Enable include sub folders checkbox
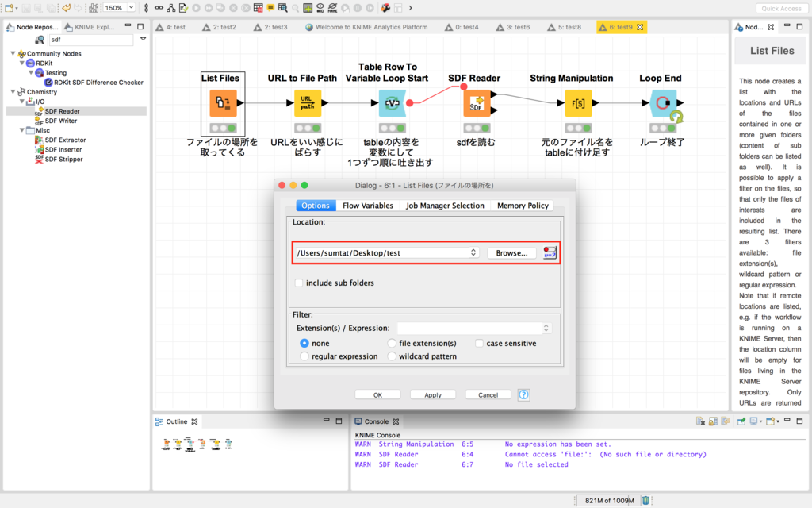 (x=299, y=283)
